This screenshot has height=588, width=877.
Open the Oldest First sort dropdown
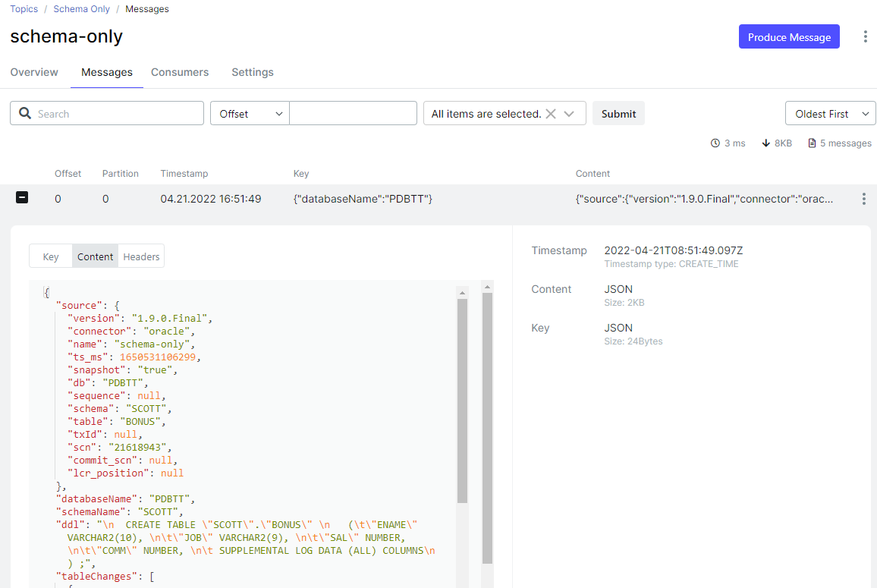tap(831, 114)
